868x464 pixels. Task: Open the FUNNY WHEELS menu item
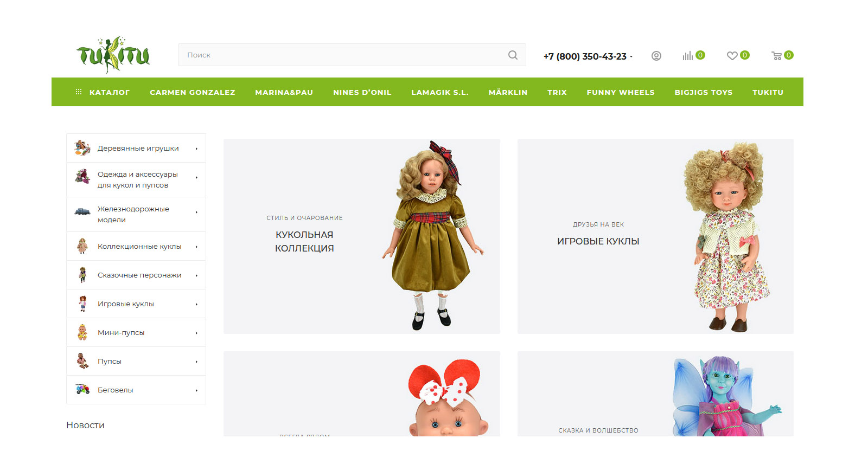point(621,92)
